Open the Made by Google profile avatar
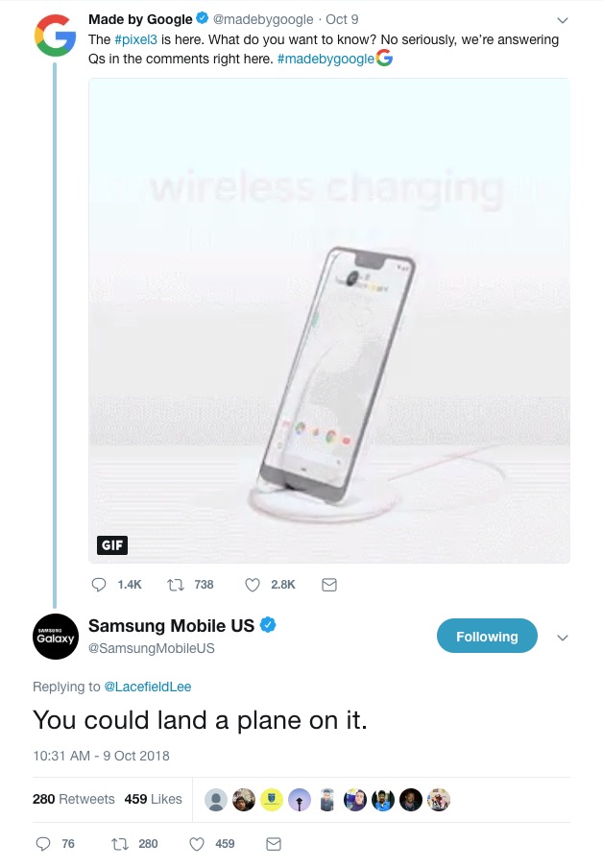Image resolution: width=603 pixels, height=868 pixels. pyautogui.click(x=55, y=36)
